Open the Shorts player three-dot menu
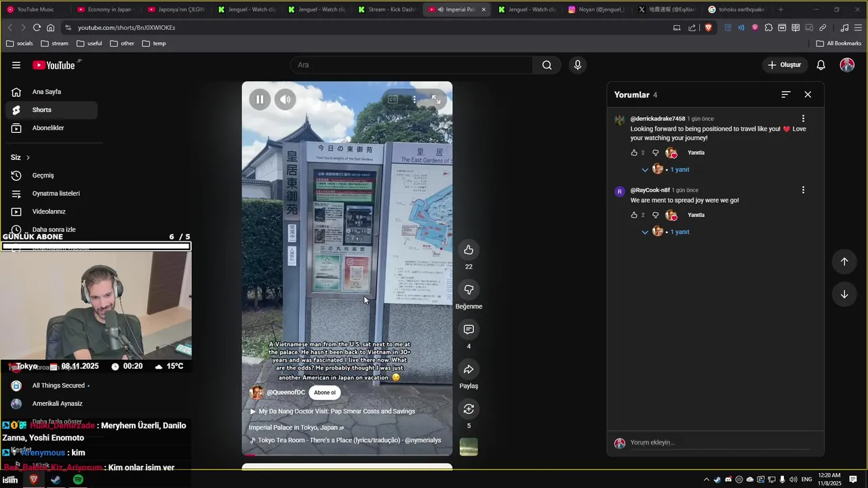 414,100
